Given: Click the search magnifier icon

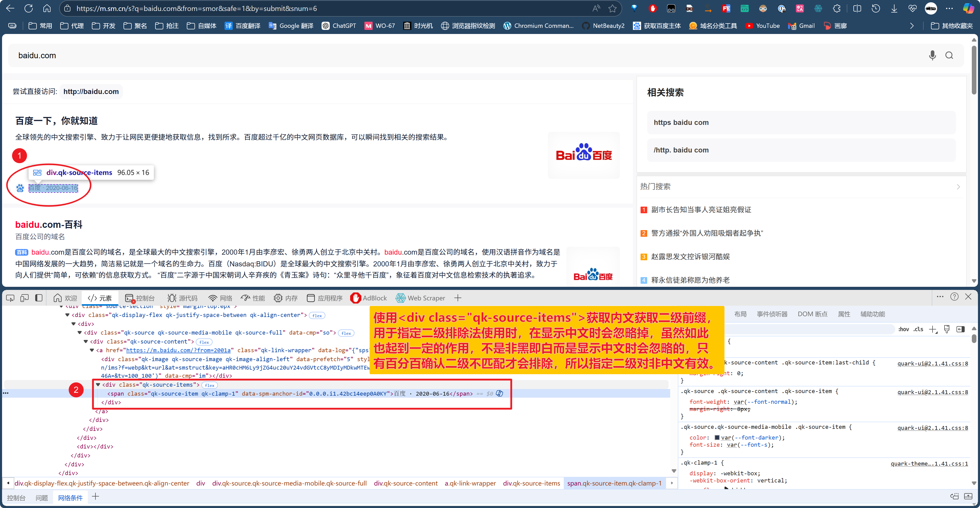Looking at the screenshot, I should [x=949, y=55].
